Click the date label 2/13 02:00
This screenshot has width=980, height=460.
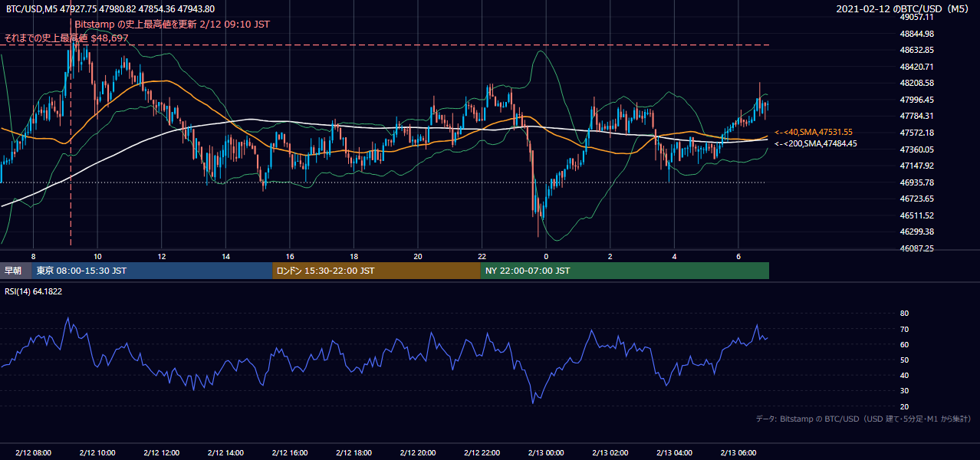pyautogui.click(x=610, y=452)
